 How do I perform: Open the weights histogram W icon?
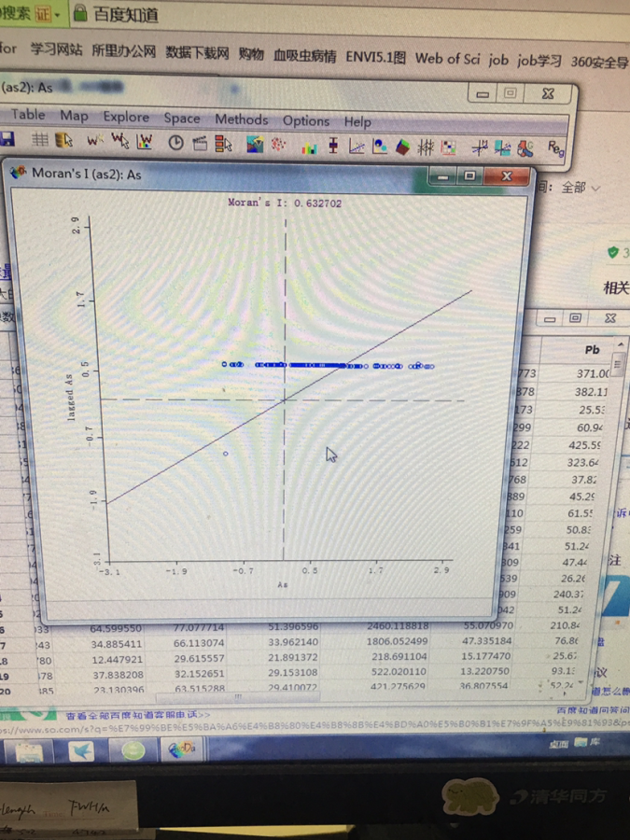(145, 142)
